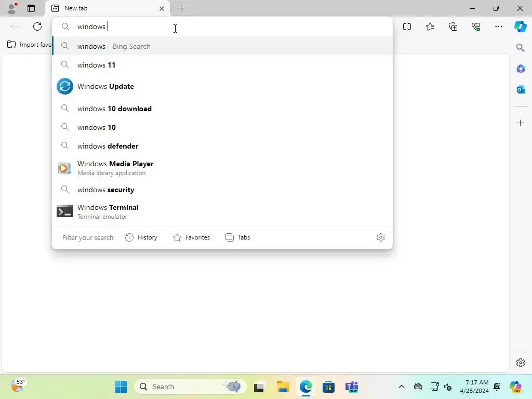Choose 'windows security' suggestion

pyautogui.click(x=222, y=190)
